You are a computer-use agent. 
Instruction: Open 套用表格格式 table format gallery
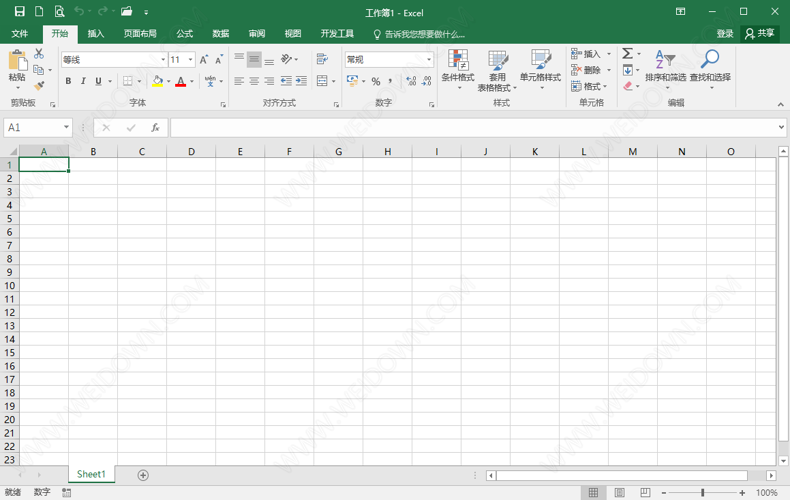click(x=497, y=71)
